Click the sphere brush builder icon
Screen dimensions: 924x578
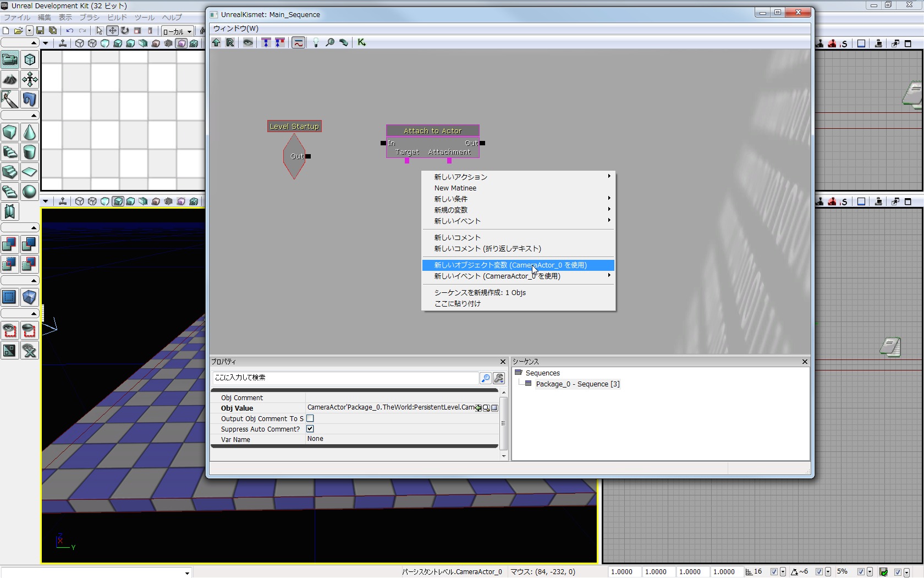[30, 192]
